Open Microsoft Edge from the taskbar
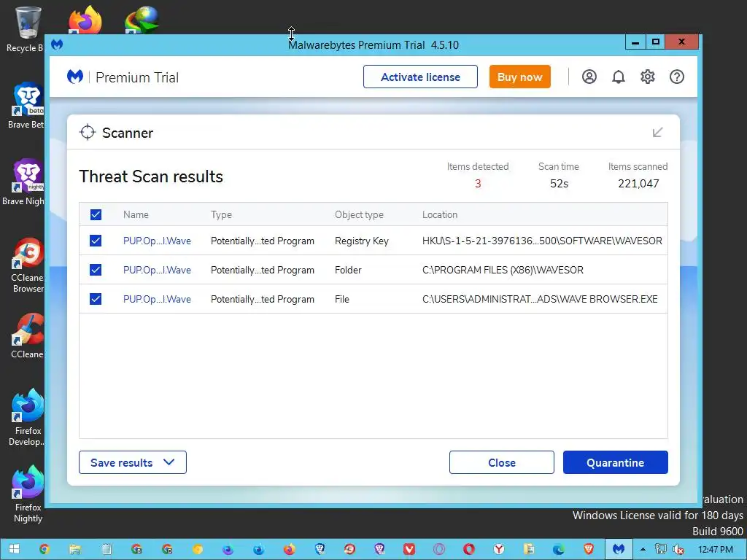Viewport: 747px width, 560px height. point(558,549)
